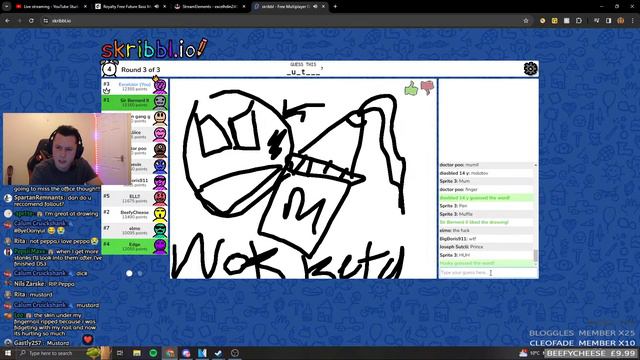Select the ELLT player row
The width and height of the screenshot is (640, 360).
134,198
